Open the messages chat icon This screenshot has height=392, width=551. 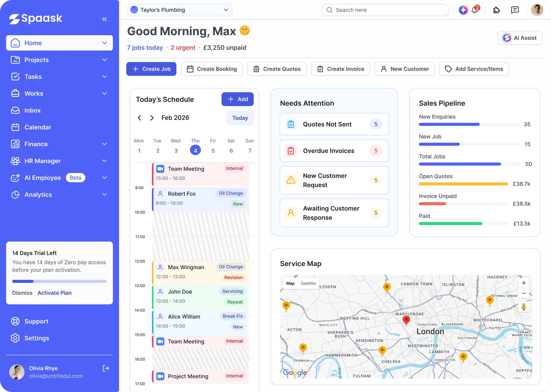(x=515, y=10)
